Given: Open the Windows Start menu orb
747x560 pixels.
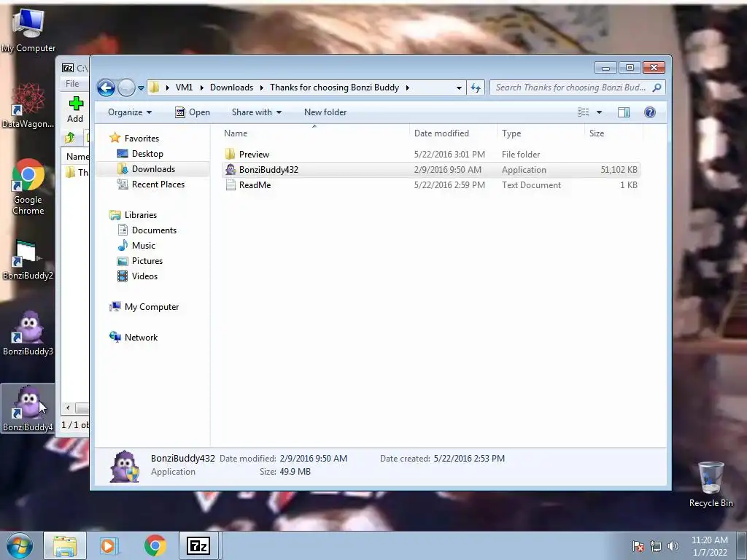Looking at the screenshot, I should (20, 545).
